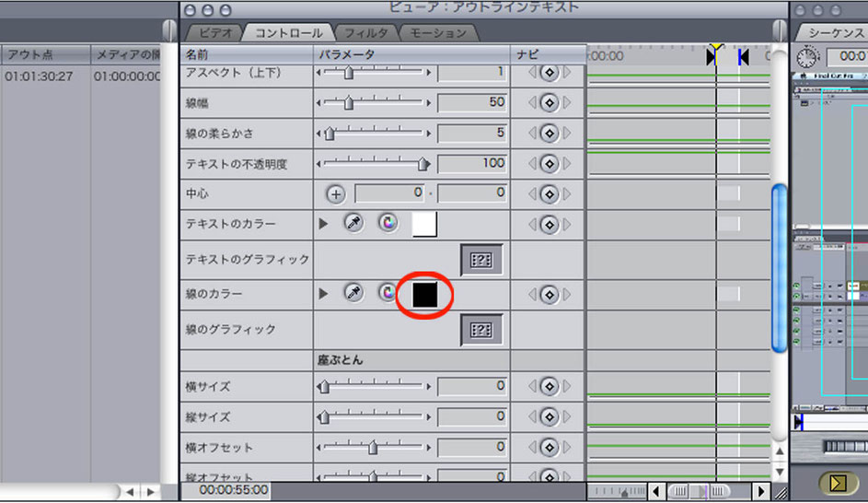This screenshot has width=868, height=503.
Task: Click the stopwatch icon in the シーケンス panel
Action: [807, 58]
